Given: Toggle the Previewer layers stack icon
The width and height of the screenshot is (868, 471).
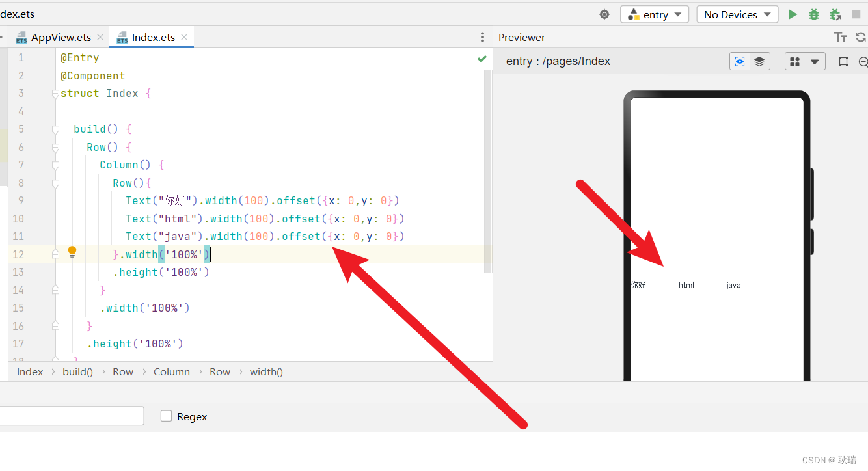Looking at the screenshot, I should tap(759, 61).
